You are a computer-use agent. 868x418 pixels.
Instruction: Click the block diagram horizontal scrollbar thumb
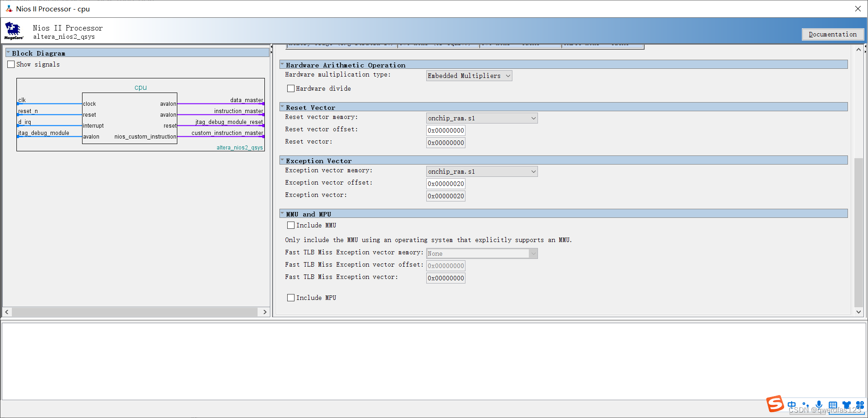coord(134,312)
